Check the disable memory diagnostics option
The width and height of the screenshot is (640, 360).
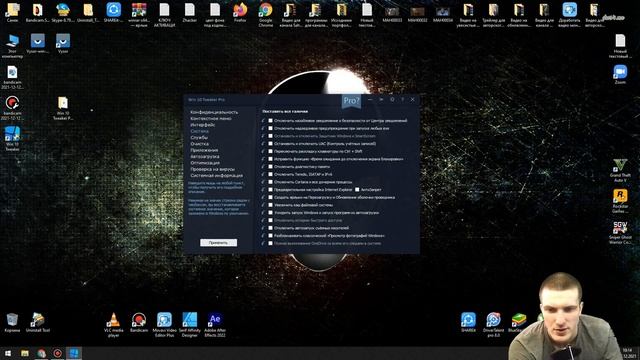click(270, 167)
